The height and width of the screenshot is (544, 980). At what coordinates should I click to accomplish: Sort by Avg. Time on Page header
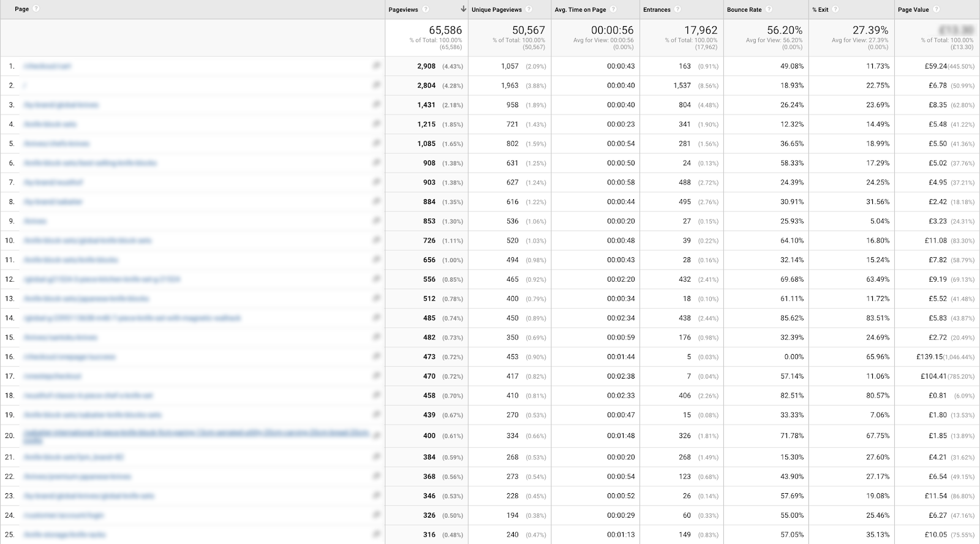(x=580, y=10)
